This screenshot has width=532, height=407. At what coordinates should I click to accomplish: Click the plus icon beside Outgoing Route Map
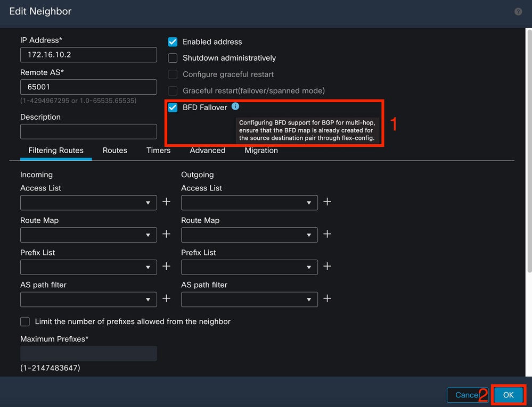[327, 234]
